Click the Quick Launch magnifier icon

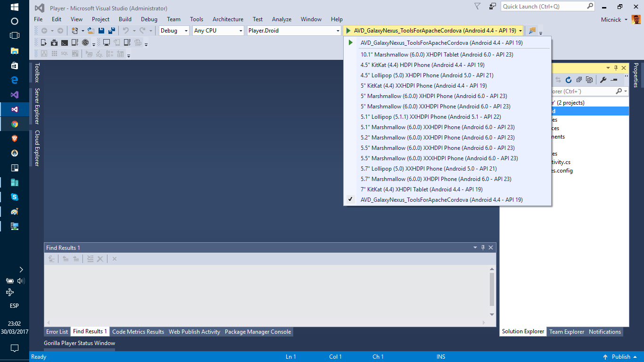pyautogui.click(x=590, y=6)
